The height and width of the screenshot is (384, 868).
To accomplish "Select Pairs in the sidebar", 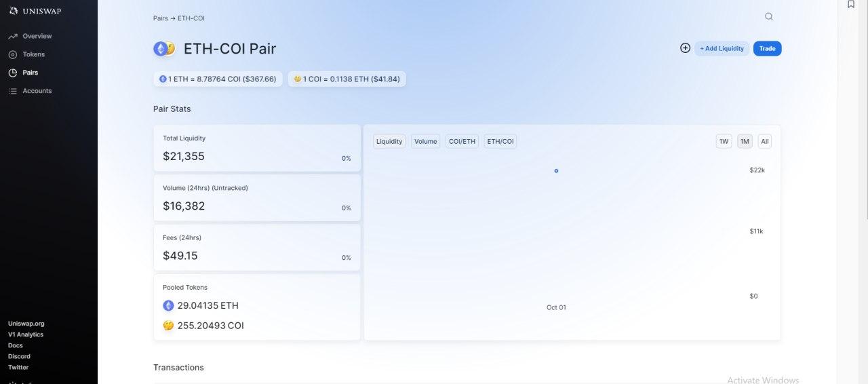I will click(30, 73).
